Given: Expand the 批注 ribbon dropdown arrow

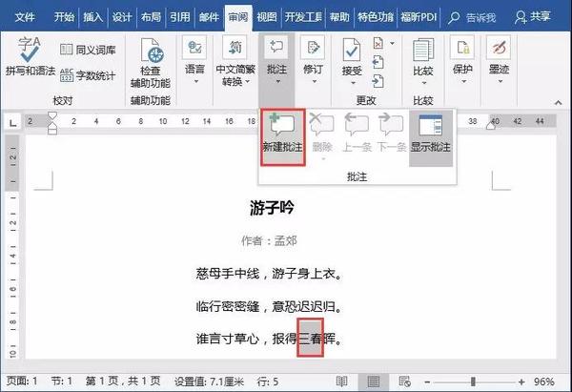Looking at the screenshot, I should coord(277,81).
